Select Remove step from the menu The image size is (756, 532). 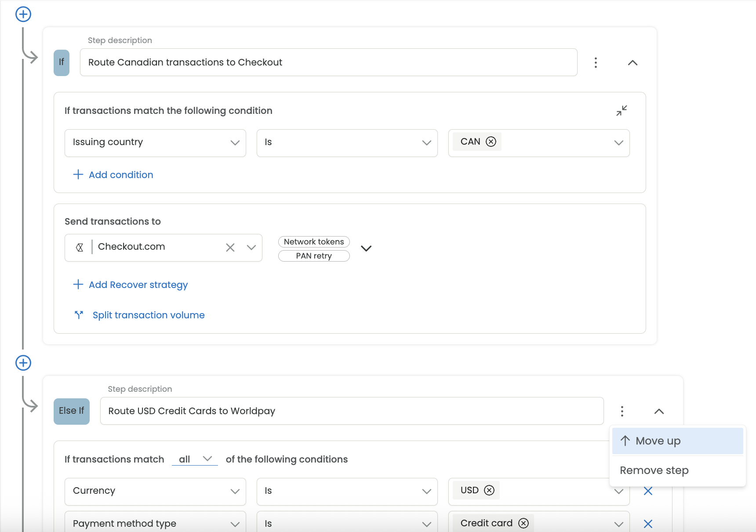coord(677,470)
